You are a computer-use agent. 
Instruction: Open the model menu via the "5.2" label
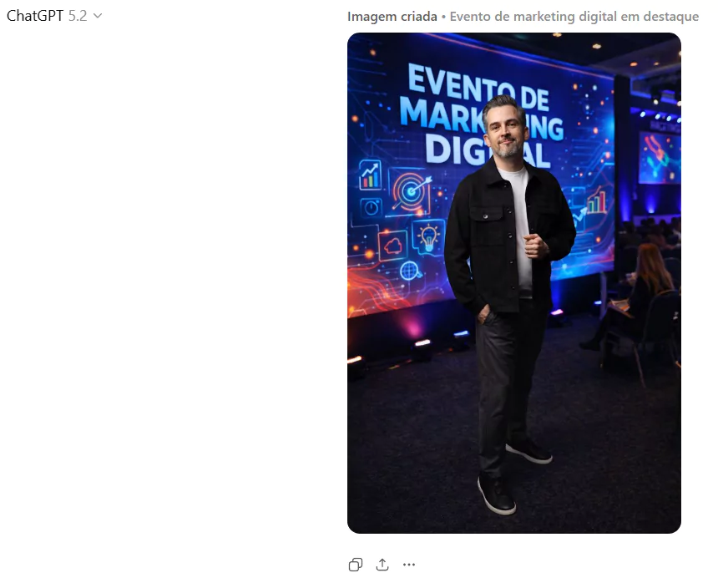(x=78, y=16)
